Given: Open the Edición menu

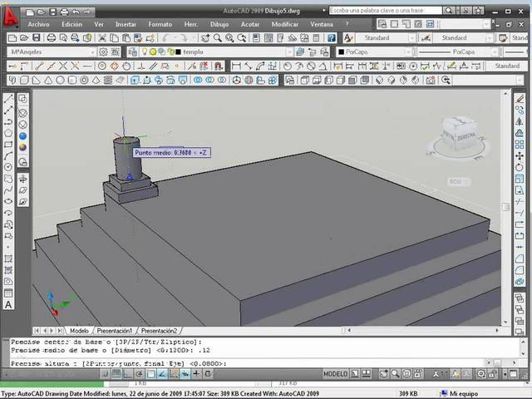Looking at the screenshot, I should (72, 24).
